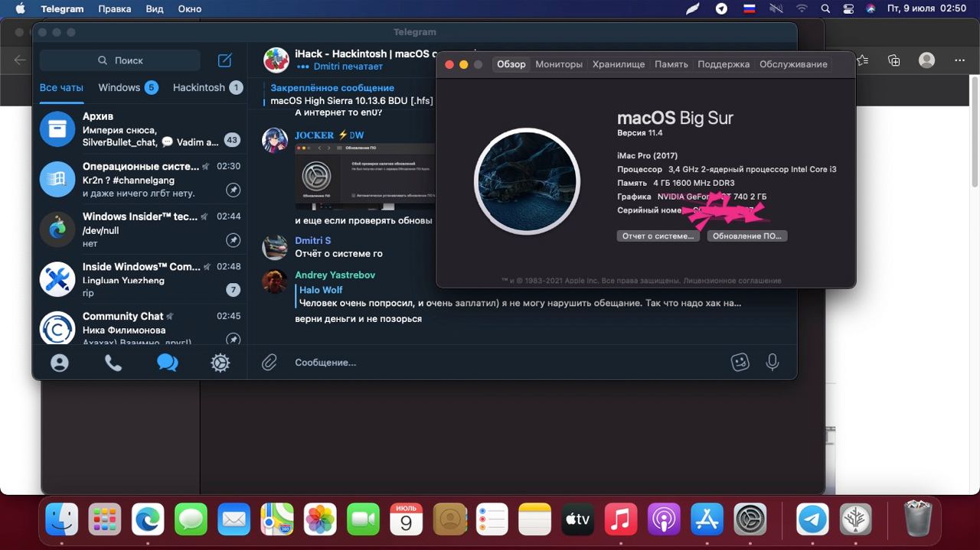Open Music app from the Dock
This screenshot has width=980, height=550.
621,519
